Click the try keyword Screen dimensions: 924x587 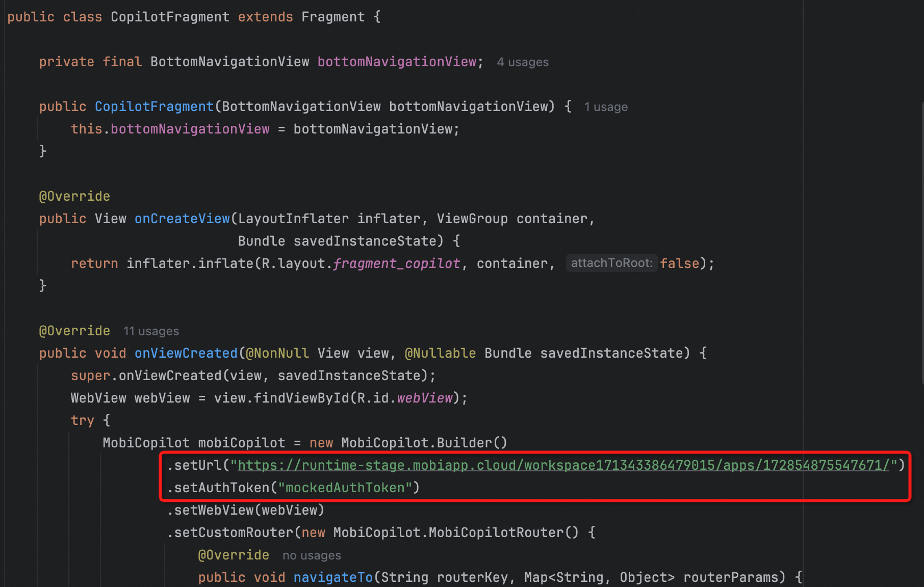[x=83, y=420]
